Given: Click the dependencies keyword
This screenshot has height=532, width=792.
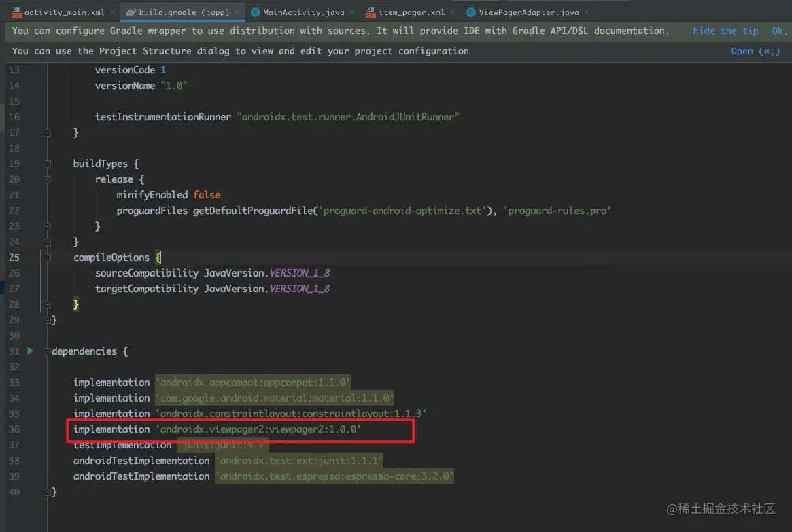Looking at the screenshot, I should [84, 351].
